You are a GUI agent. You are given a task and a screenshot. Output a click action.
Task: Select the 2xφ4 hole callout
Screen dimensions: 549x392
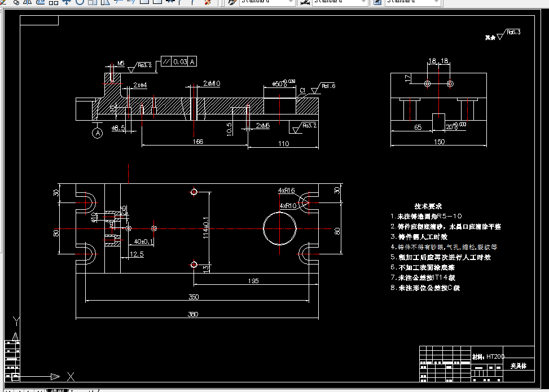point(140,85)
